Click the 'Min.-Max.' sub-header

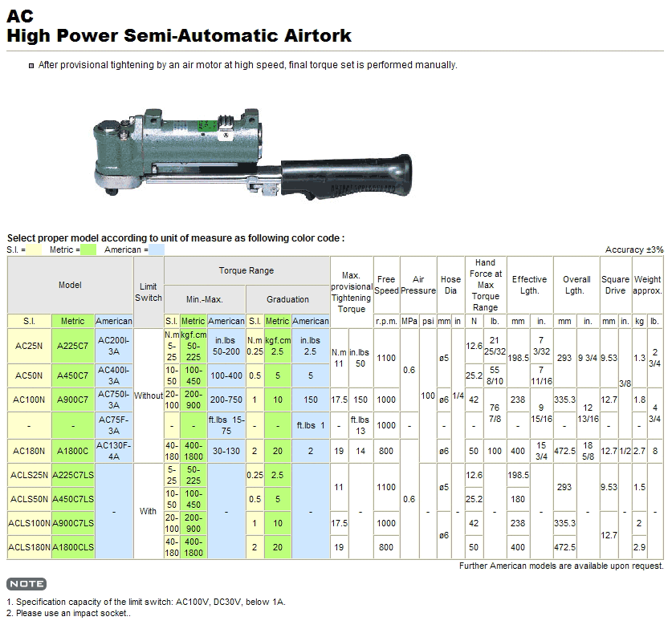205,299
